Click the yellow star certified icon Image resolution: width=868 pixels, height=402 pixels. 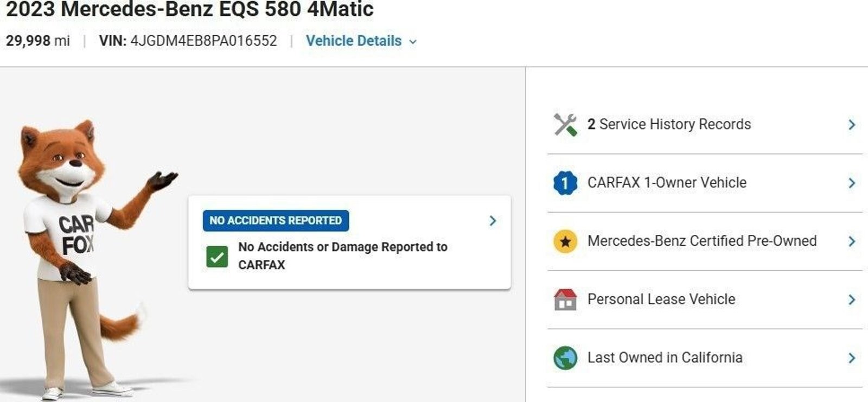pos(565,241)
